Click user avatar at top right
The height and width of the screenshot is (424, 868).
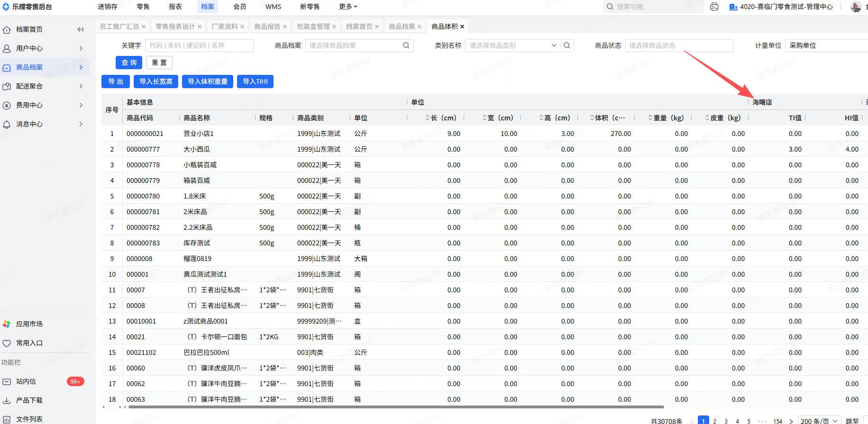(x=856, y=7)
